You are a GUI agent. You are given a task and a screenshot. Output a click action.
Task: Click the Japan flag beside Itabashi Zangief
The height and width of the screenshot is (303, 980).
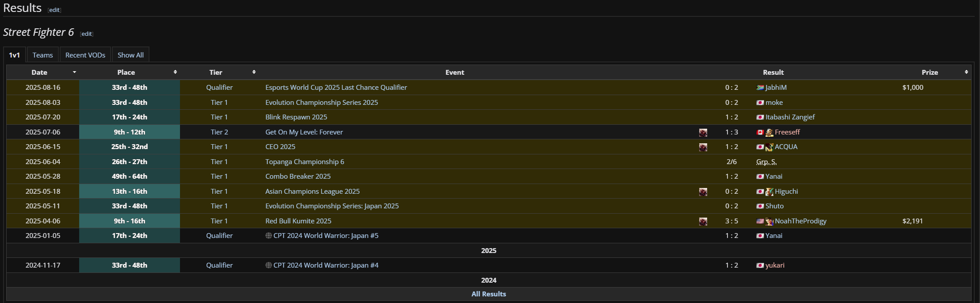(760, 117)
